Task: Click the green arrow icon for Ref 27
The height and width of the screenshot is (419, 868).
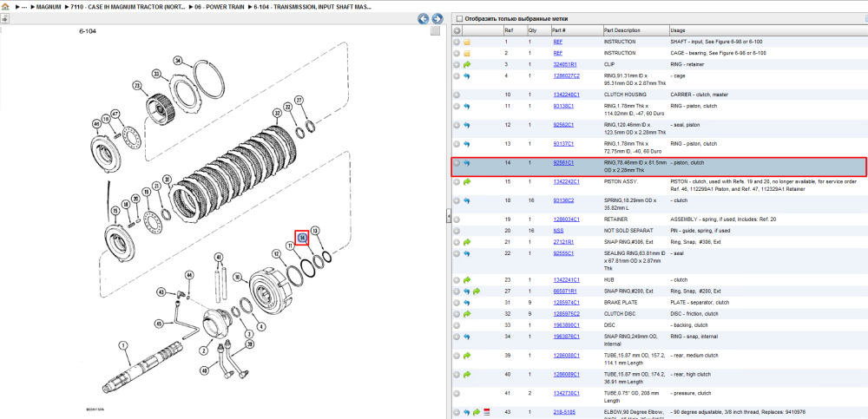Action: [476, 291]
